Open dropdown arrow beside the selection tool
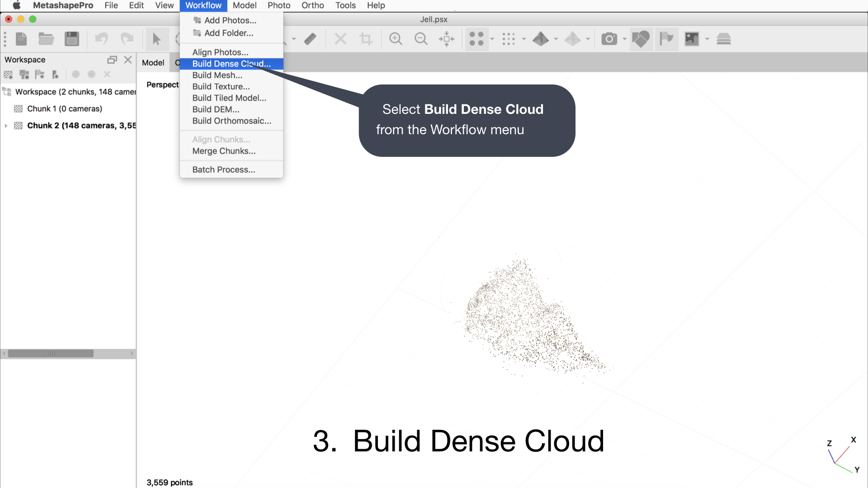Screen dimensions: 868x488 (x=294, y=39)
